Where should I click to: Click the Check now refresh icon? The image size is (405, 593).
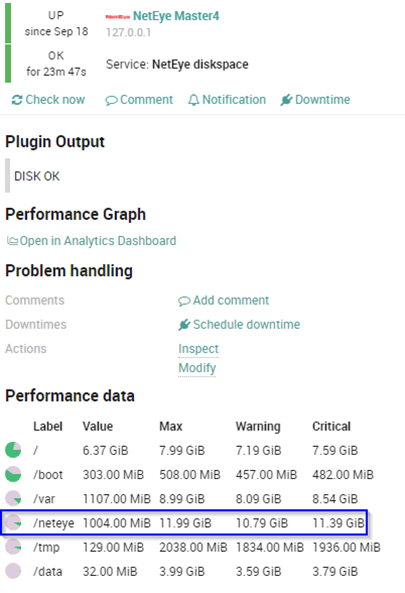(17, 100)
